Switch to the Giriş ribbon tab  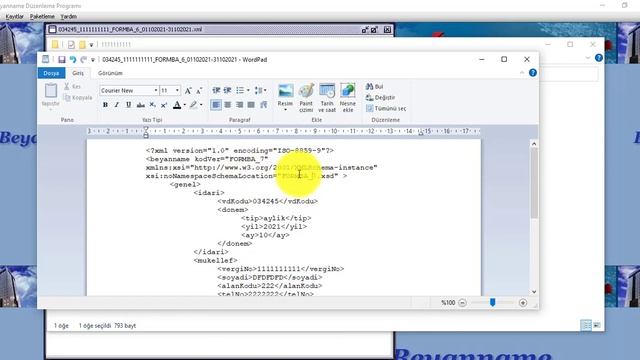coord(78,73)
